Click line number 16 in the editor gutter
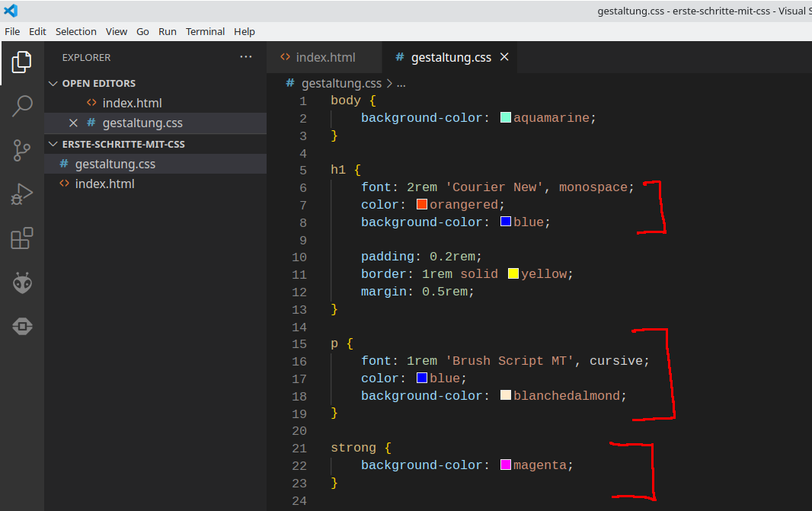 tap(299, 360)
